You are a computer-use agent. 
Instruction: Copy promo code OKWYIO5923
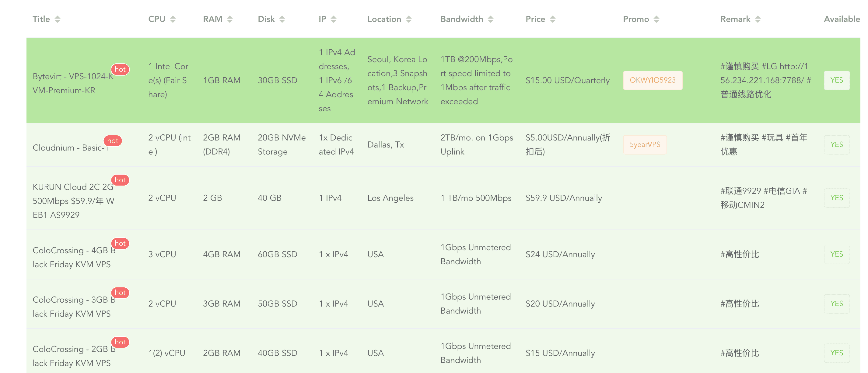click(x=652, y=80)
